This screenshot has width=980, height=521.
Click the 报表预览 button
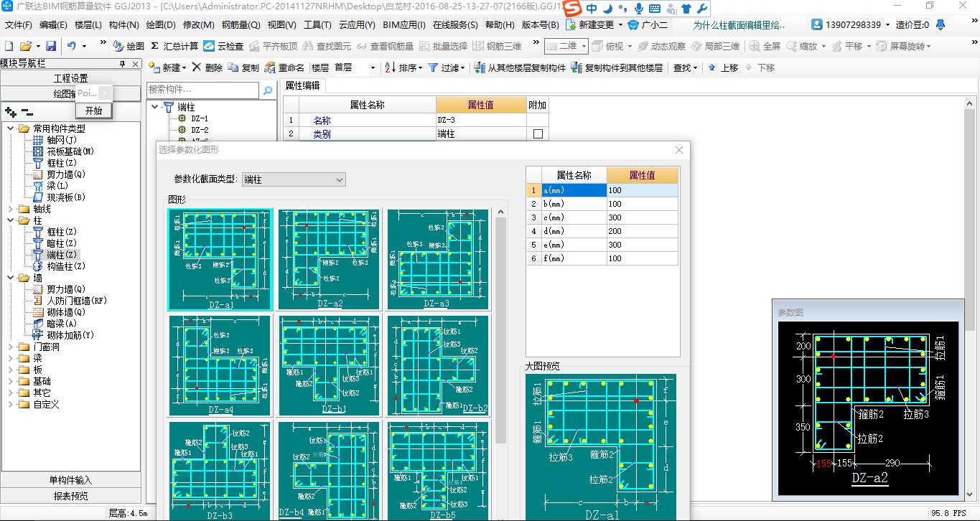(x=71, y=495)
